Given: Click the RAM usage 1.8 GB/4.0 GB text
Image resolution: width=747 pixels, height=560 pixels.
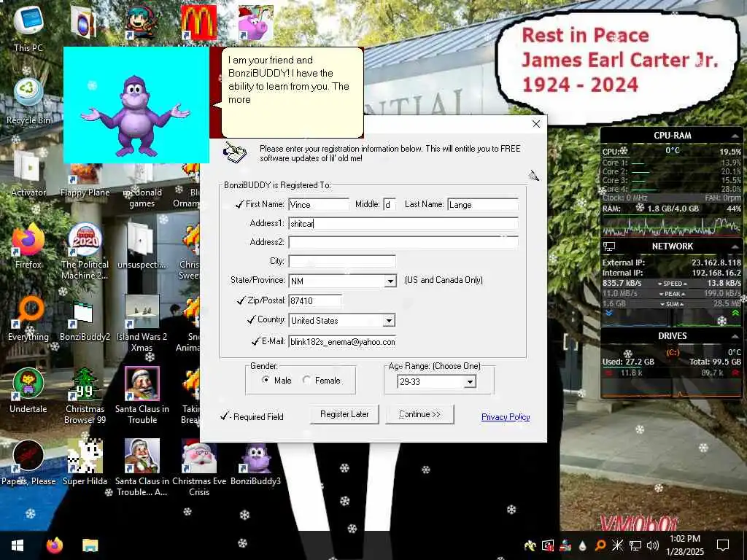Looking at the screenshot, I should coord(673,209).
